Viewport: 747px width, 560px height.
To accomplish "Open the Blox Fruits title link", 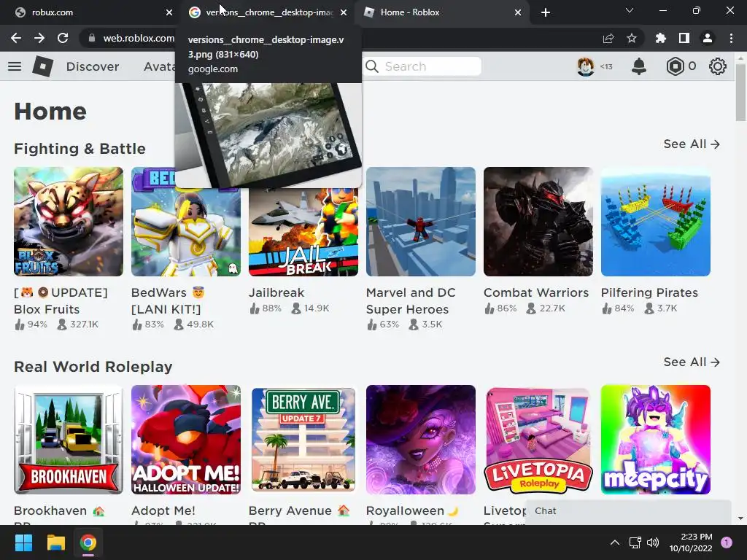I will click(x=61, y=301).
